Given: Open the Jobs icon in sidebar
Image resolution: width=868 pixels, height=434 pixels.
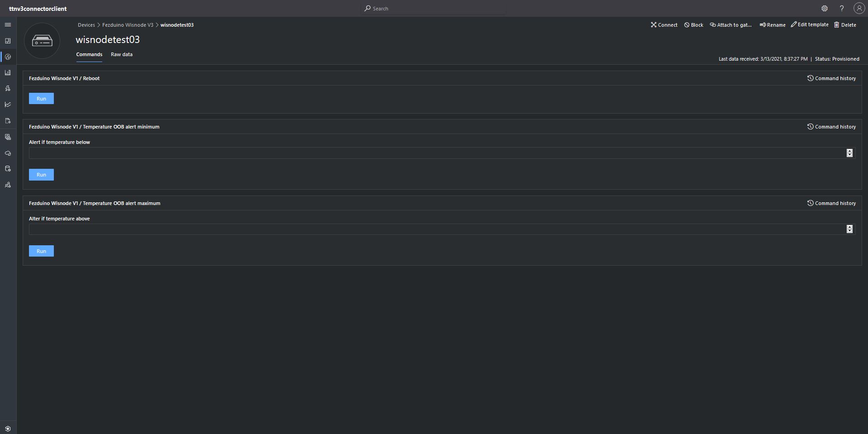Looking at the screenshot, I should click(x=8, y=121).
